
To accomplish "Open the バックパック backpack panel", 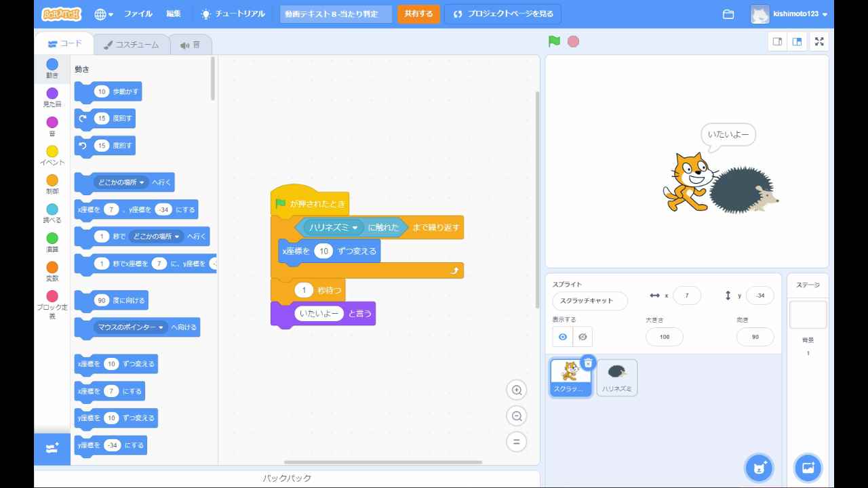I will click(x=287, y=479).
